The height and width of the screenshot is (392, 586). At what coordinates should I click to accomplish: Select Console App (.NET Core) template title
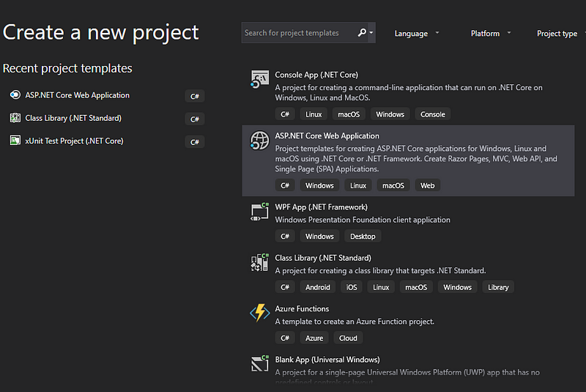click(316, 75)
